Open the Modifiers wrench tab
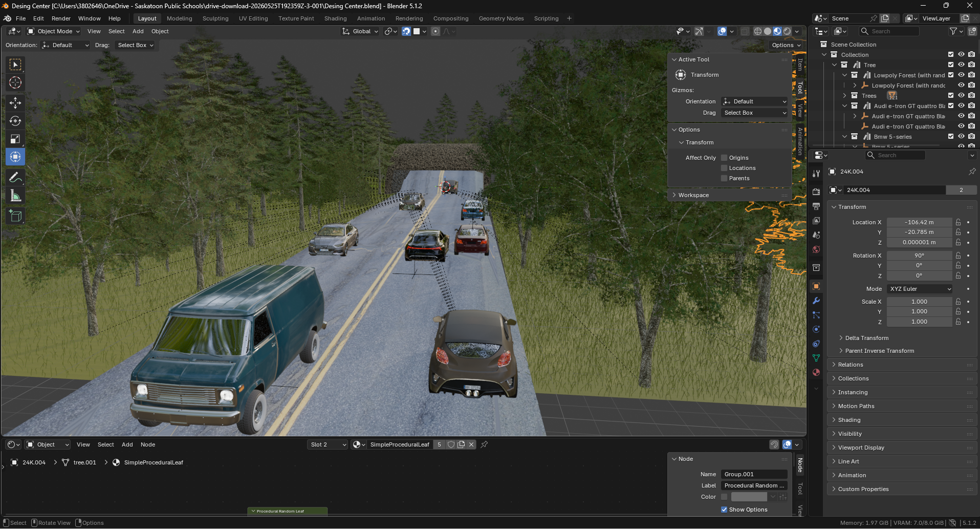The width and height of the screenshot is (980, 529). pos(816,301)
